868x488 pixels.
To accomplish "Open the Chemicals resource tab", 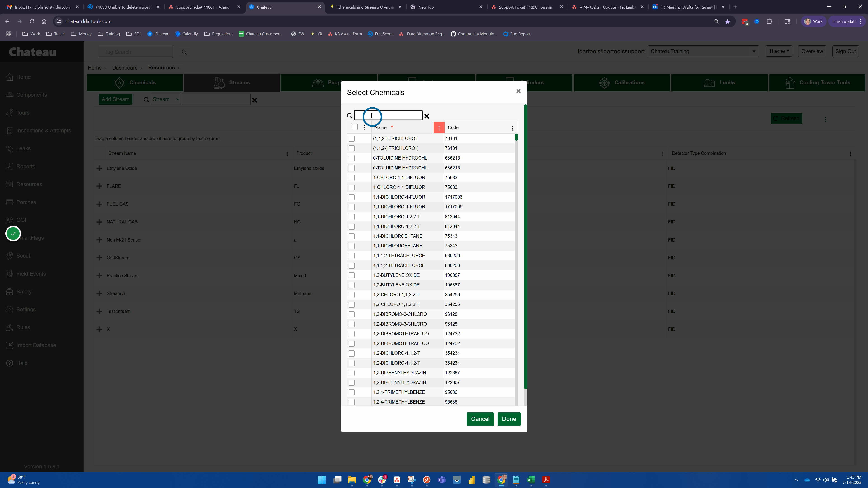I will [135, 82].
